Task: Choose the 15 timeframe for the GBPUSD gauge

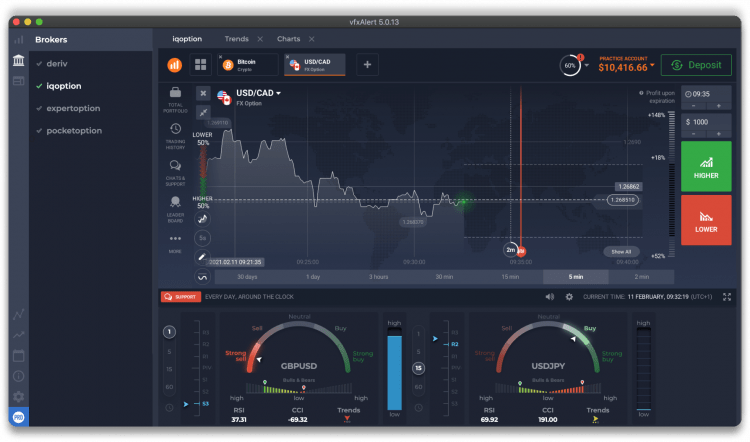Action: [168, 368]
